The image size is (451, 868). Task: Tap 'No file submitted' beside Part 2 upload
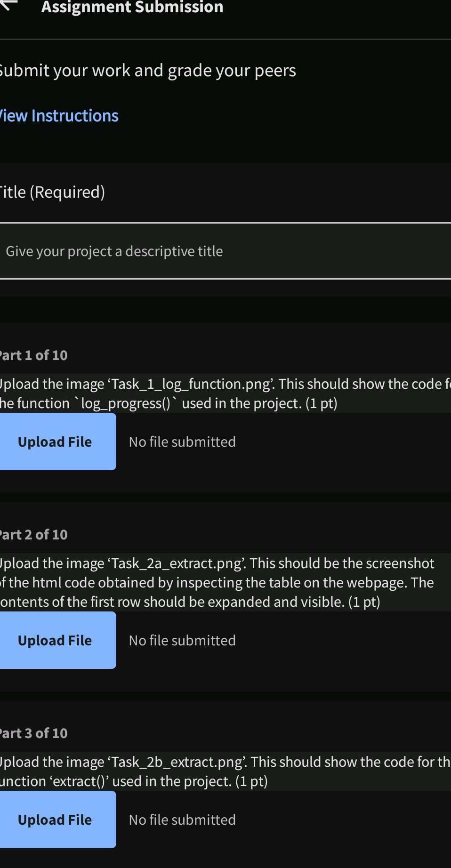182,640
